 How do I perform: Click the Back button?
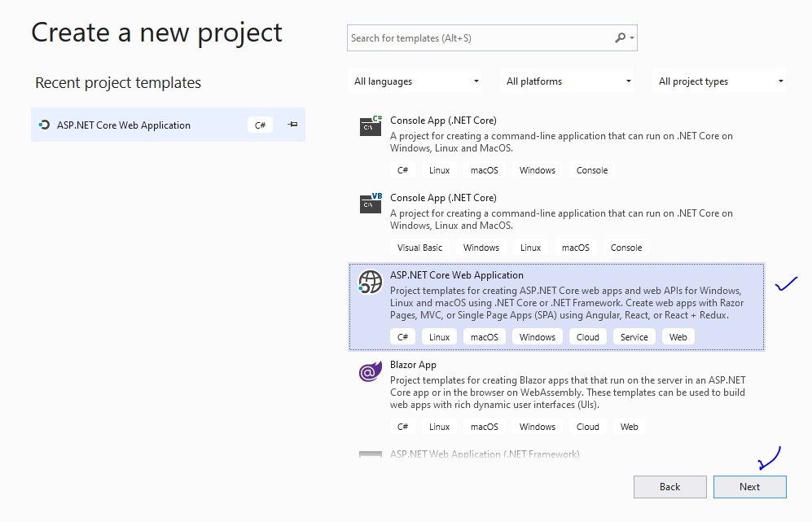pos(669,487)
